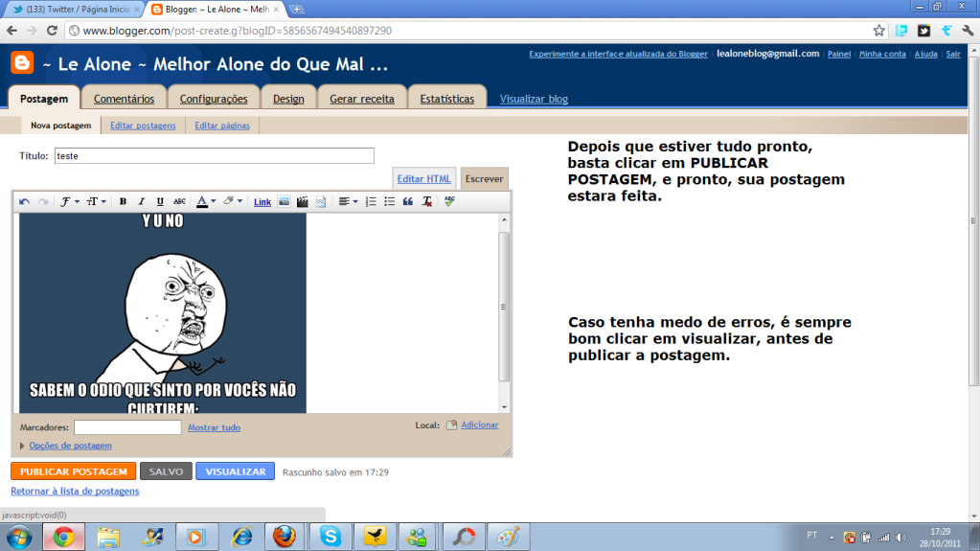Click the PUBLICAR POSTAGEM button
The width and height of the screenshot is (980, 551).
point(74,471)
